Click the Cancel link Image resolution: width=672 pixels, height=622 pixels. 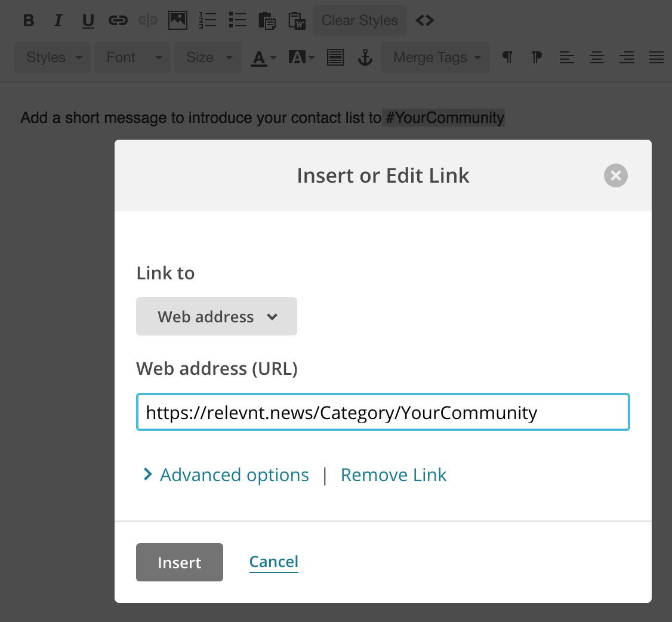(x=274, y=562)
